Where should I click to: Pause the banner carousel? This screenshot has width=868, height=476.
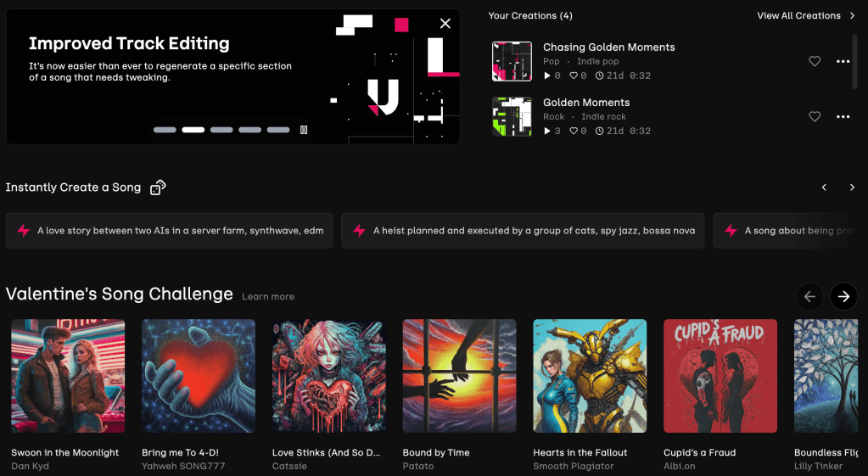(304, 130)
